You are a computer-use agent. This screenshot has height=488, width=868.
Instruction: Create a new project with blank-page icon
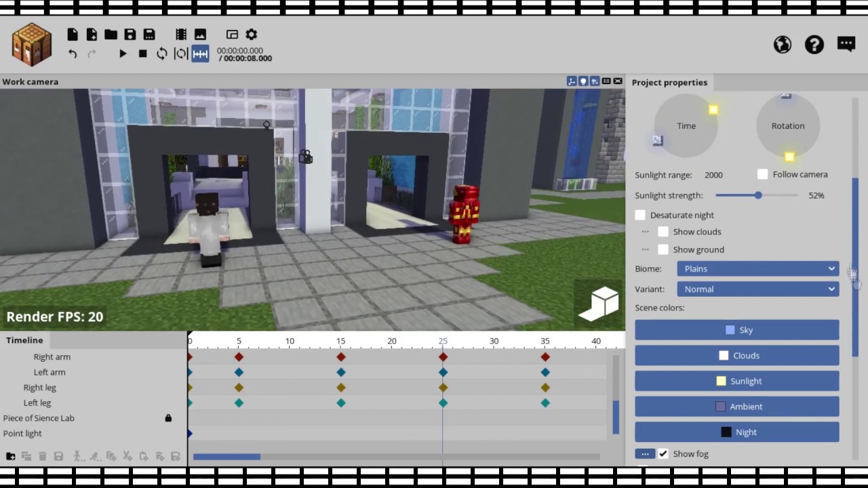[73, 34]
